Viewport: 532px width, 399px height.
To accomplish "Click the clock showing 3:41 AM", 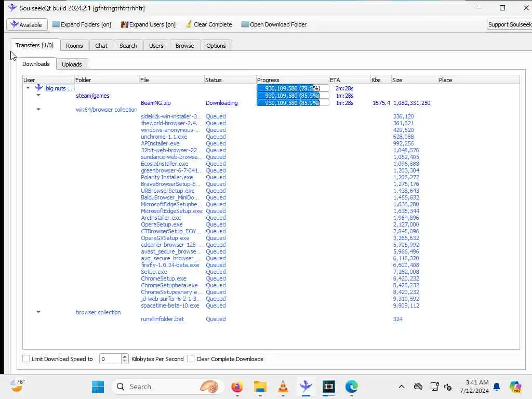I will coord(474,387).
